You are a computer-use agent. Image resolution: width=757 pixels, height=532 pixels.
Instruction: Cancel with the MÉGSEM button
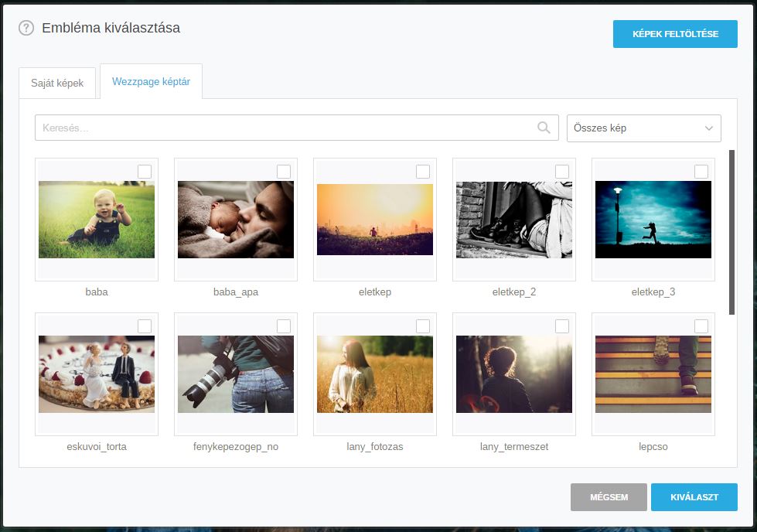pos(609,496)
